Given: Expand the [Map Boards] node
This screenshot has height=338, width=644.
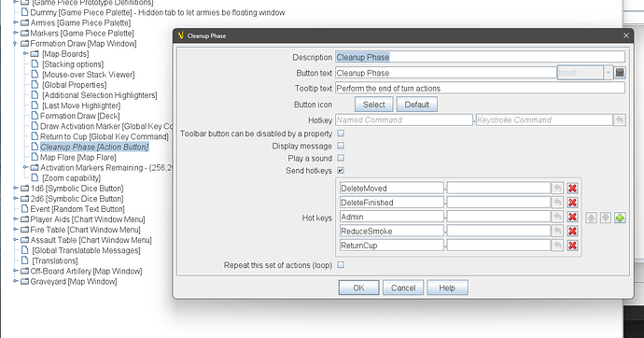Looking at the screenshot, I should point(25,54).
